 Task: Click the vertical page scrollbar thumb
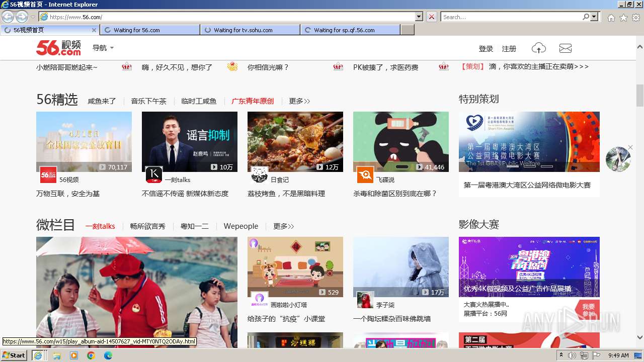point(640,96)
